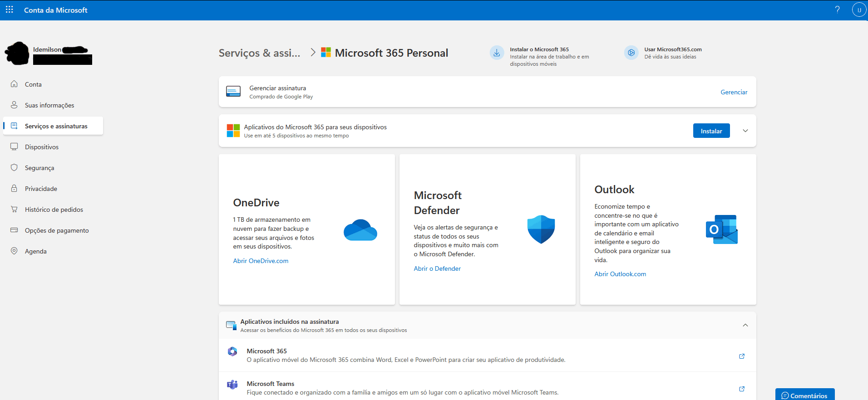The height and width of the screenshot is (400, 868).
Task: Click the Dispositivos monitor icon
Action: tap(14, 146)
